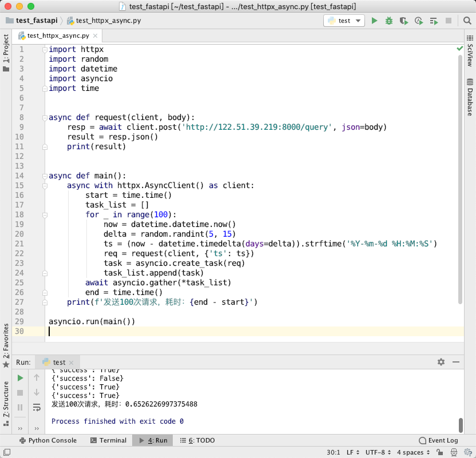
Task: Run the test configuration with green play icon
Action: [x=374, y=21]
